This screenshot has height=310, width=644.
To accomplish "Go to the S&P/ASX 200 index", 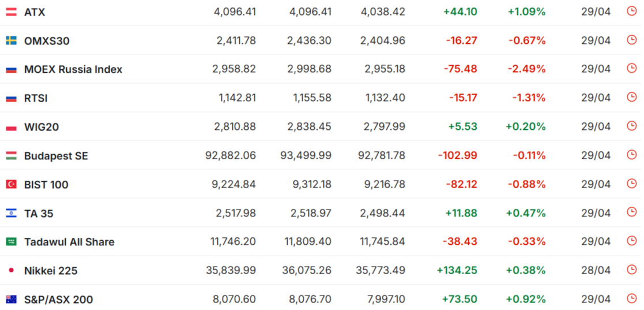I will [x=58, y=300].
